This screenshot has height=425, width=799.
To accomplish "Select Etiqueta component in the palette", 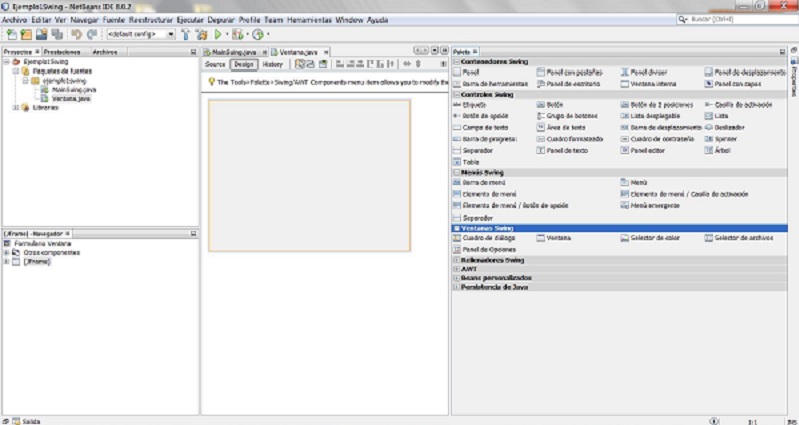I will [472, 104].
